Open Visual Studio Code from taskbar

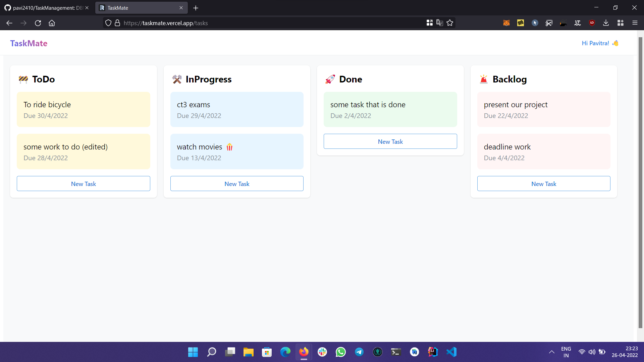[x=451, y=352]
